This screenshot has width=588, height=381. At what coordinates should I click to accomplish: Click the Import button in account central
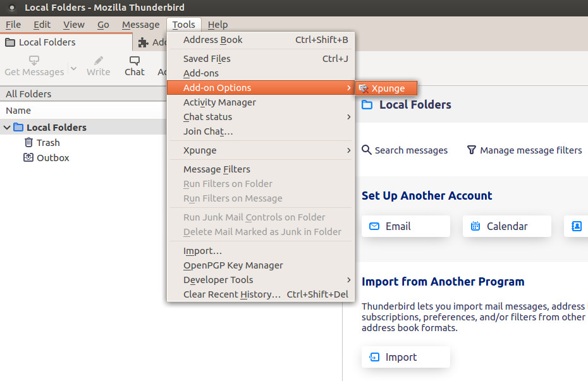pos(406,357)
